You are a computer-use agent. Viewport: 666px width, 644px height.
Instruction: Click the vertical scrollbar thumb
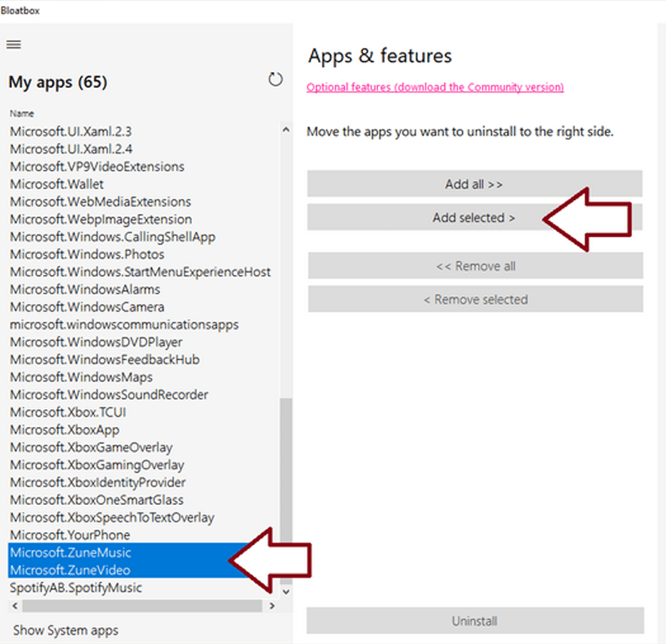pos(286,490)
